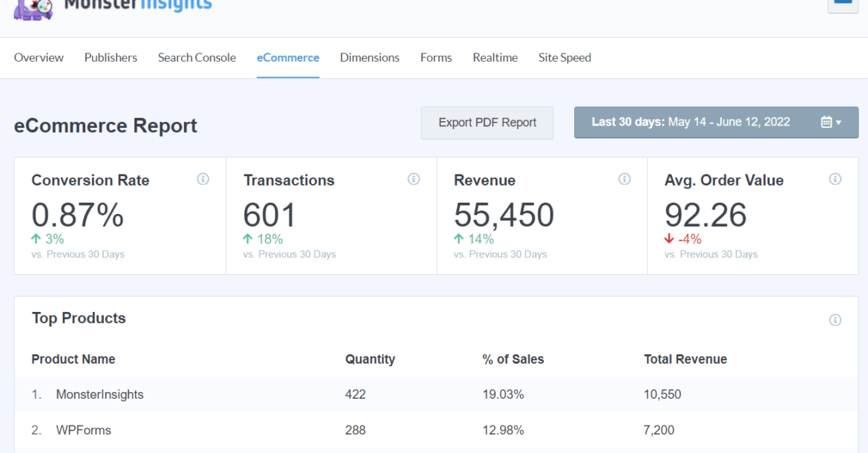Screen dimensions: 868x453
Task: Switch to the Site Speed tab
Action: coord(565,57)
